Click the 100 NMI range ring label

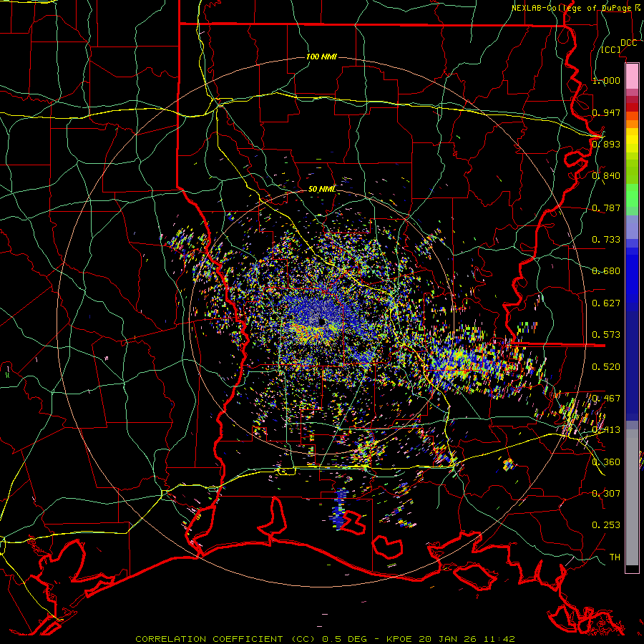tap(321, 57)
